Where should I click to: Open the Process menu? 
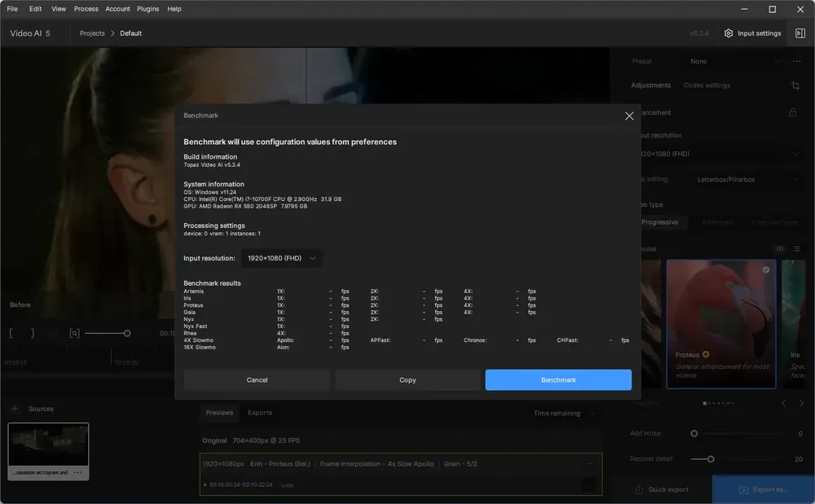pyautogui.click(x=86, y=9)
